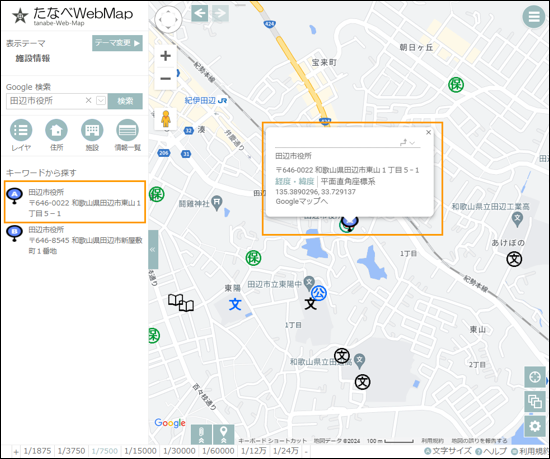Viewport: 550px width, 459px height.
Task: Expand the ruler measurement tool panel
Action: pos(201,434)
